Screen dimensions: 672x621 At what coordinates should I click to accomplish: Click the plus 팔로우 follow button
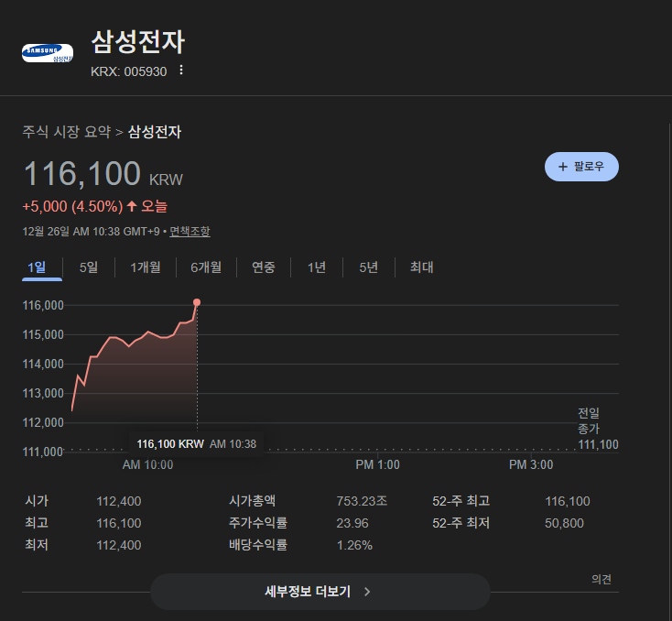tap(581, 167)
